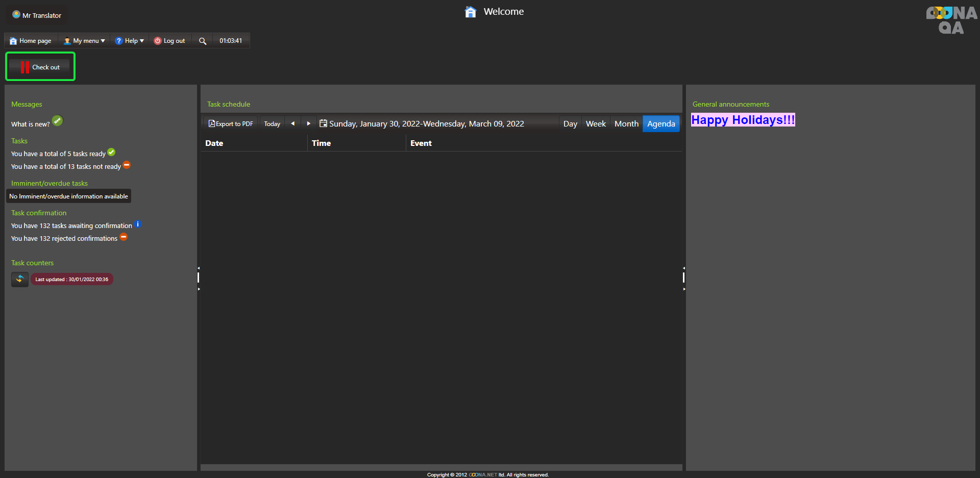Click the refresh task counters icon
Image resolution: width=980 pixels, height=478 pixels.
[20, 279]
